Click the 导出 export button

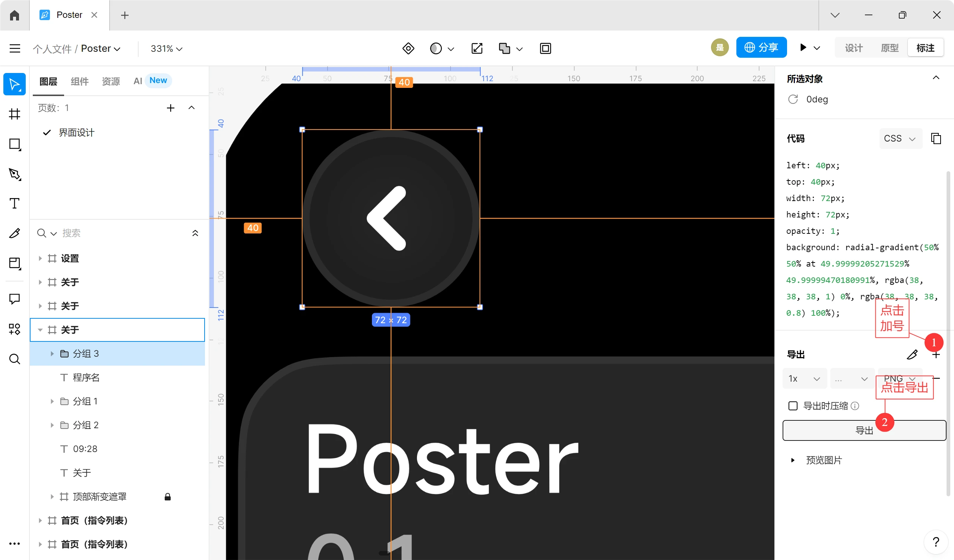864,430
